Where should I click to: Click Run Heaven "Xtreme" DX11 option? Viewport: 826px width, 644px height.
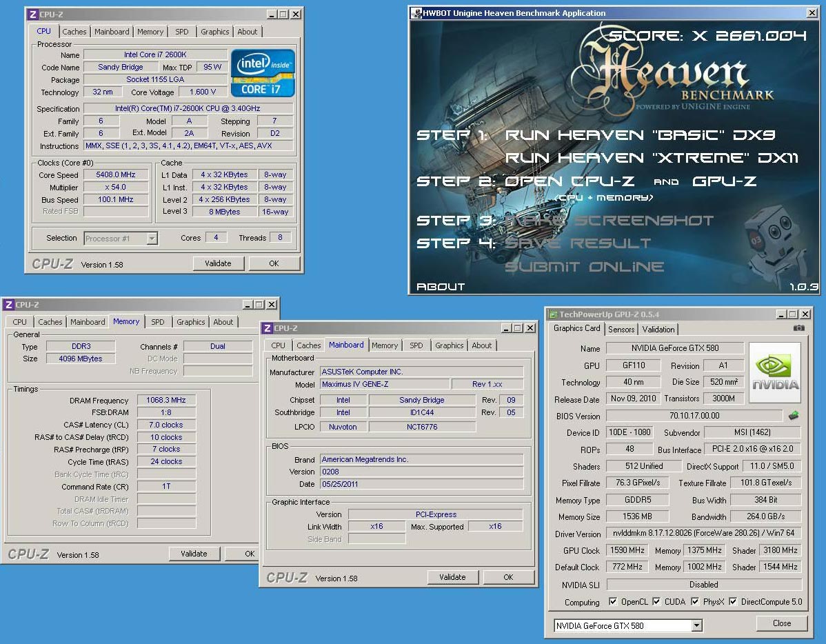pos(652,158)
